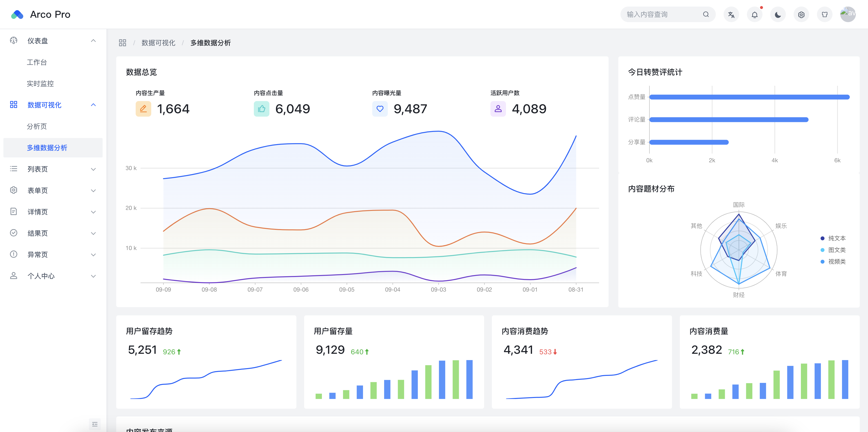Click the 716 green up arrow
Viewport: 868px width, 432px height.
(x=742, y=352)
